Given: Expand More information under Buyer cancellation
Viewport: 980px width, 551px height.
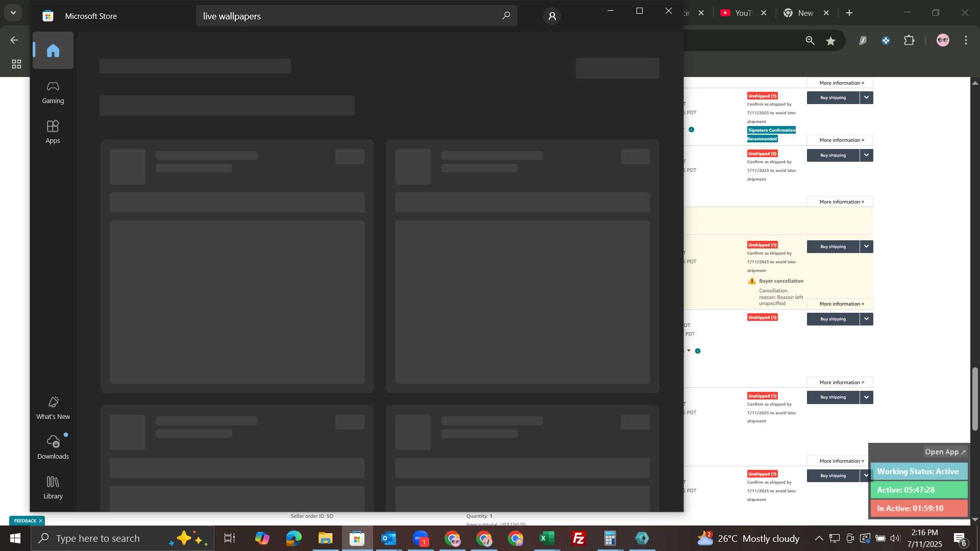Looking at the screenshot, I should 840,304.
